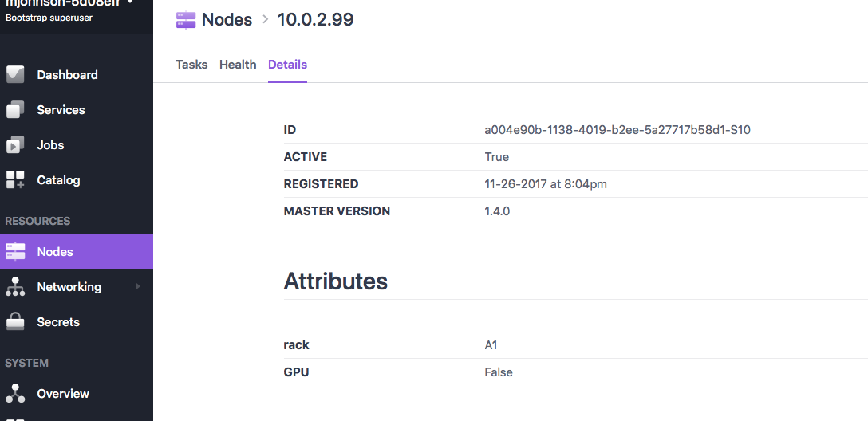Screen dimensions: 868x421
Task: Click the Dashboard icon in the sidebar
Action: 15,75
